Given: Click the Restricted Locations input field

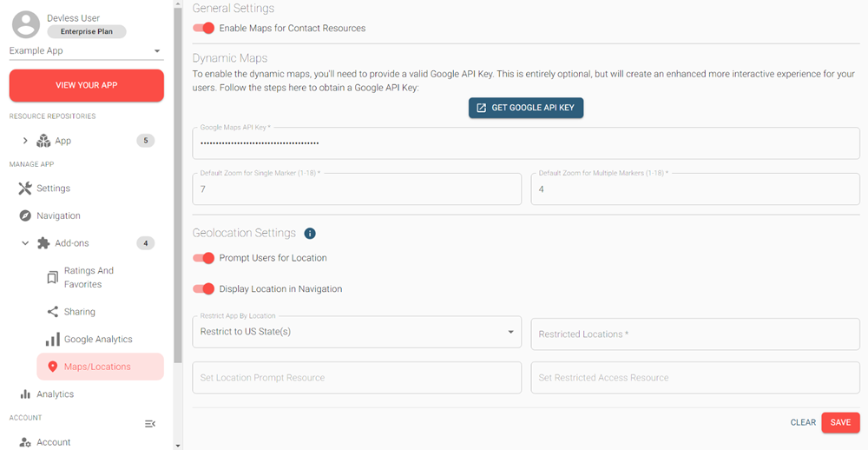Looking at the screenshot, I should 694,334.
